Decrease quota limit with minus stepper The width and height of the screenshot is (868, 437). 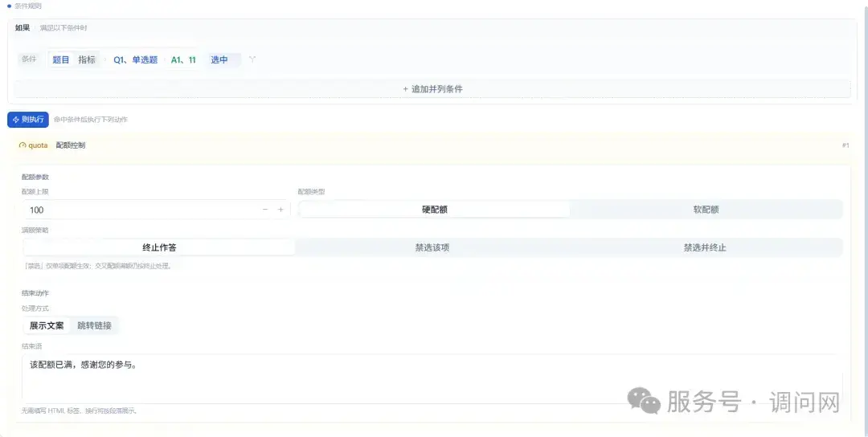(265, 210)
